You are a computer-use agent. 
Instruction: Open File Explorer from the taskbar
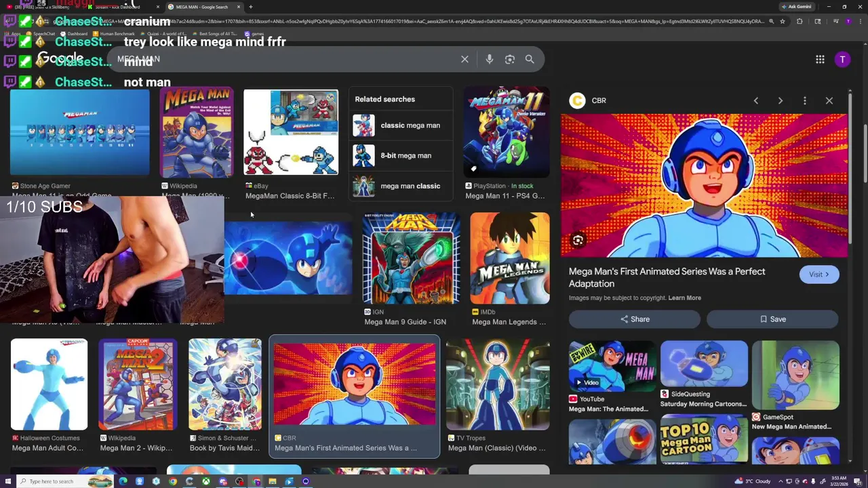point(273,482)
